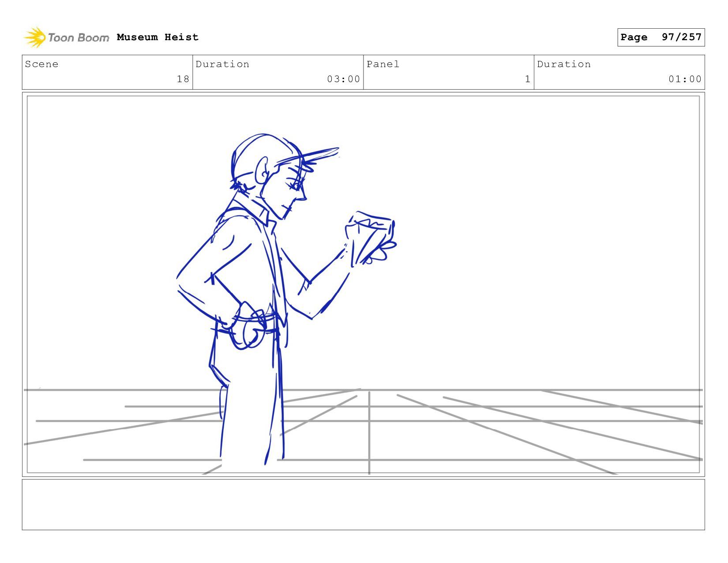The width and height of the screenshot is (728, 563).
Task: Click the 'Page 97/257' box
Action: click(x=661, y=37)
